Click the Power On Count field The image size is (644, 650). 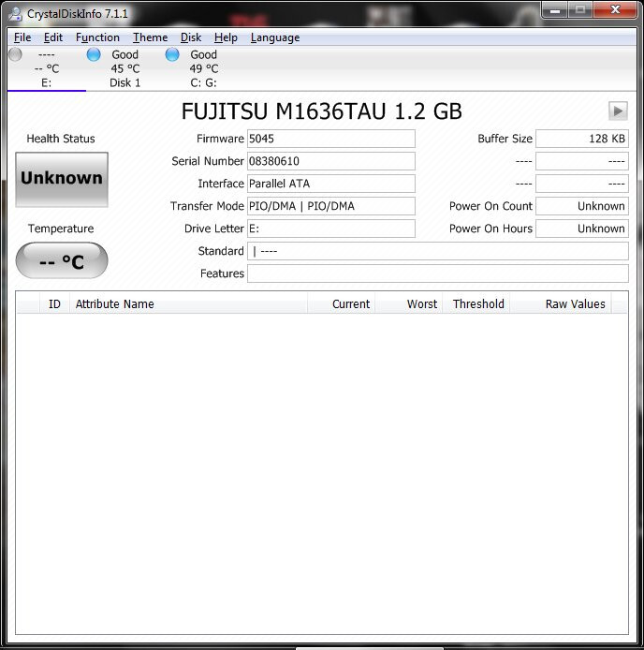[582, 206]
